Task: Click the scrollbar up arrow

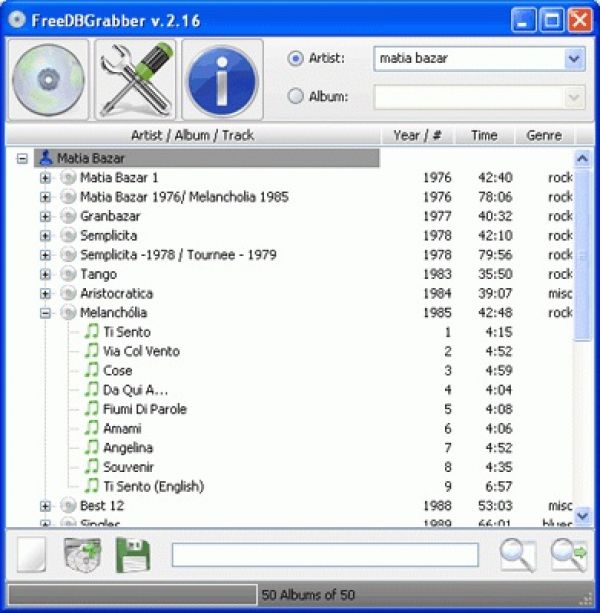Action: [582, 158]
